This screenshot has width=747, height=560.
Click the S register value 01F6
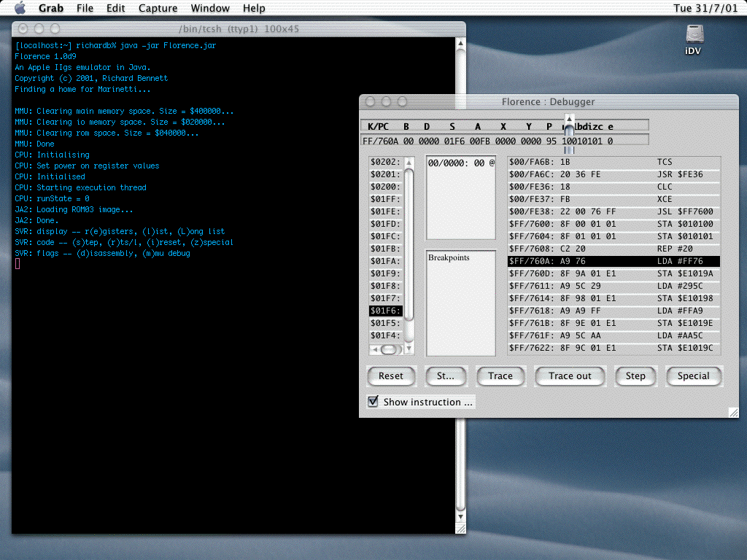pyautogui.click(x=454, y=141)
